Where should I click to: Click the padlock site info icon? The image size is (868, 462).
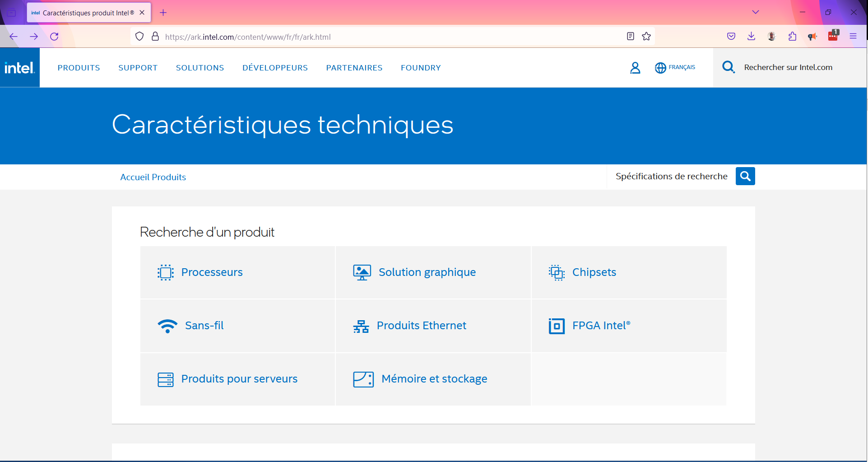155,37
